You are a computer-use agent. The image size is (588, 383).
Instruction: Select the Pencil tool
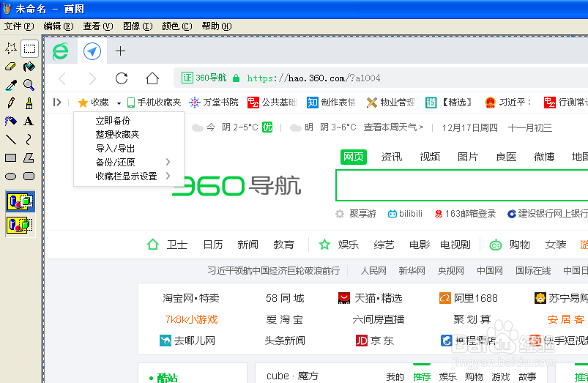[11, 103]
